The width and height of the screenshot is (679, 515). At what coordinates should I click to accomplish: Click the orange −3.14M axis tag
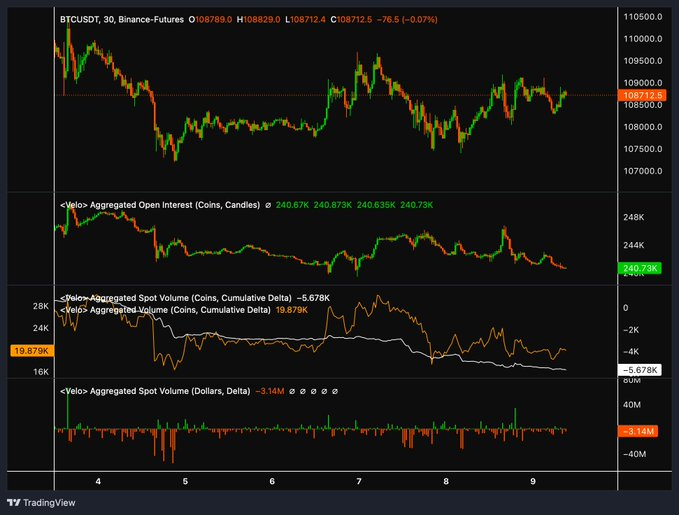638,431
